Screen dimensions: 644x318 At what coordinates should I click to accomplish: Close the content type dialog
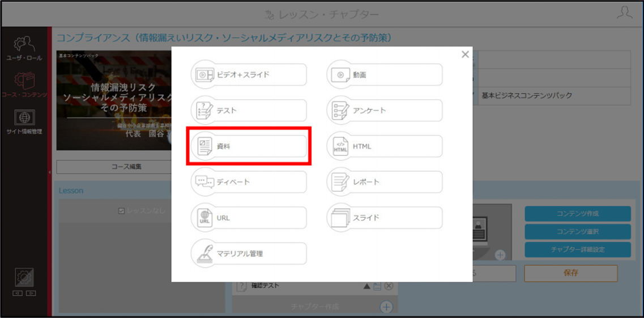click(465, 54)
